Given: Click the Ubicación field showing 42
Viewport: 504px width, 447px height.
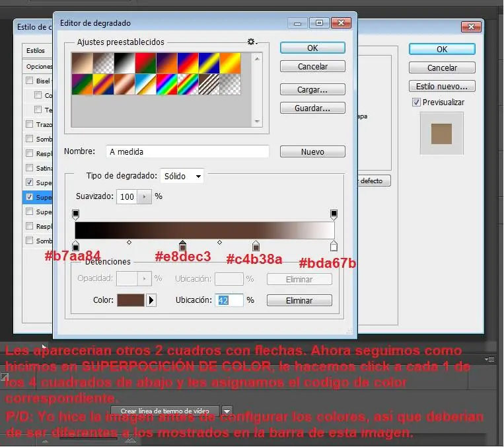Looking at the screenshot, I should pyautogui.click(x=229, y=300).
